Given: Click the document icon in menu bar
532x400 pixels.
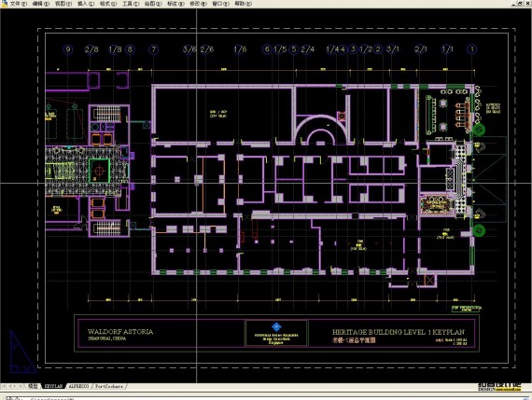Looking at the screenshot, I should 5,4.
